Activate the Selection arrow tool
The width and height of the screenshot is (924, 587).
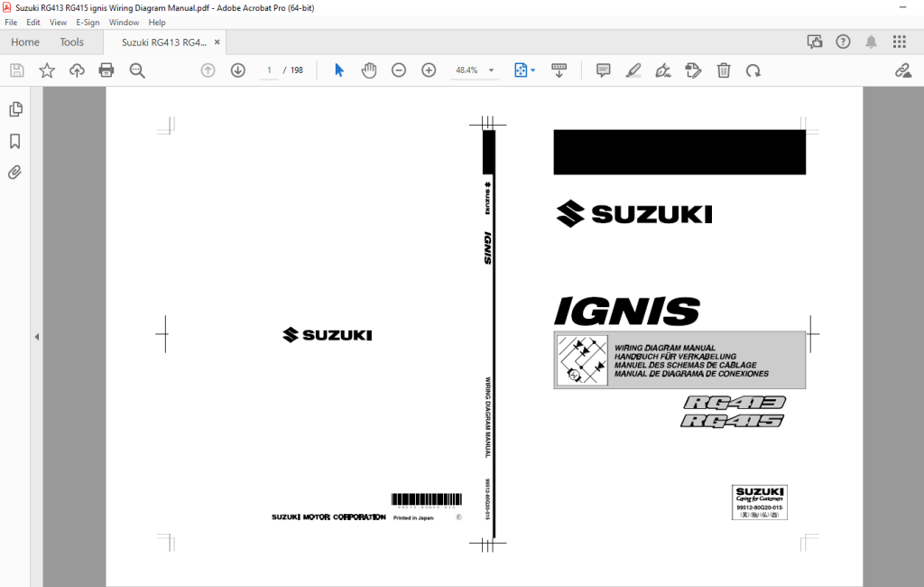click(339, 70)
